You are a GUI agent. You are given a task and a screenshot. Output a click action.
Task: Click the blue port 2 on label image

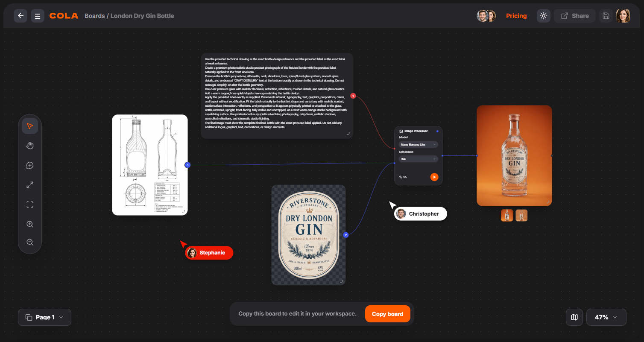coord(346,235)
